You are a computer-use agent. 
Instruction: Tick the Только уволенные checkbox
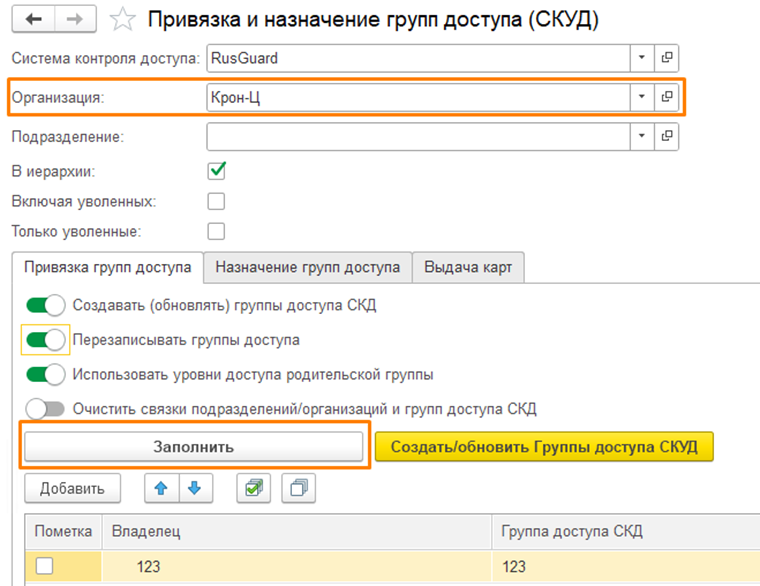pyautogui.click(x=216, y=231)
